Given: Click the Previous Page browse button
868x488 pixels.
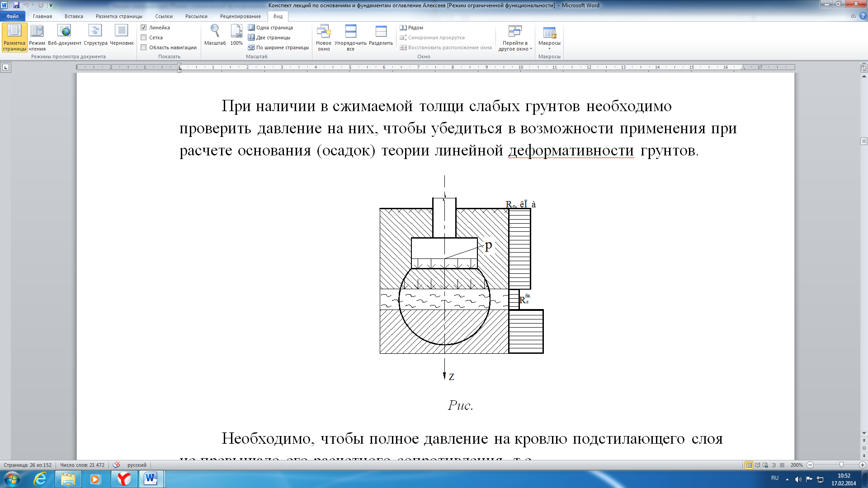Looking at the screenshot, I should tap(863, 441).
